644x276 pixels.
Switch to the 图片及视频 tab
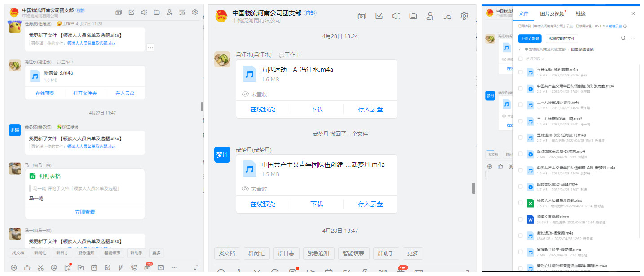[x=551, y=14]
